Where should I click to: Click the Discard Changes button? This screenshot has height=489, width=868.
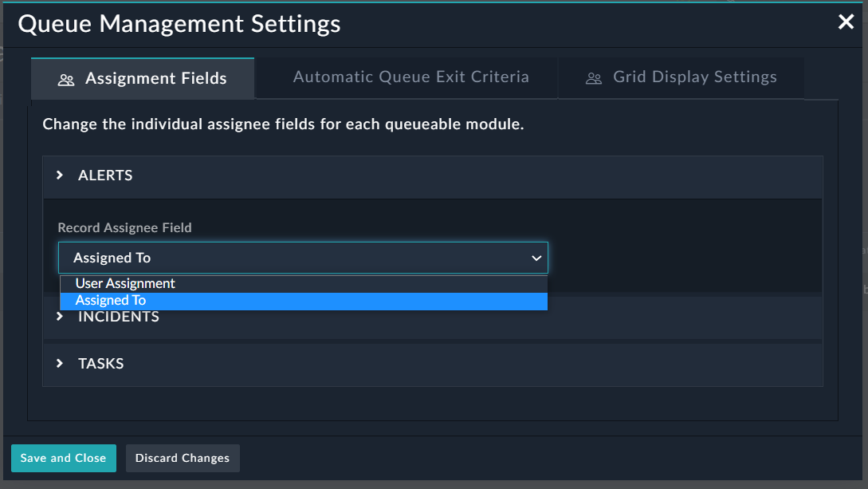tap(183, 458)
